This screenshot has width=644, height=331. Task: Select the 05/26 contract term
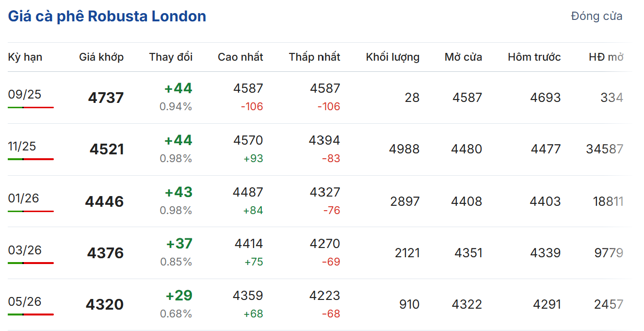25,301
